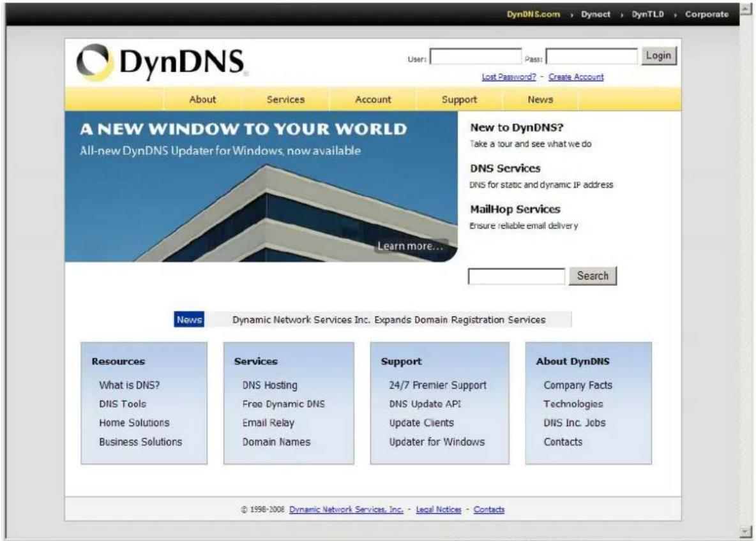Click into the Pass input field

point(592,56)
